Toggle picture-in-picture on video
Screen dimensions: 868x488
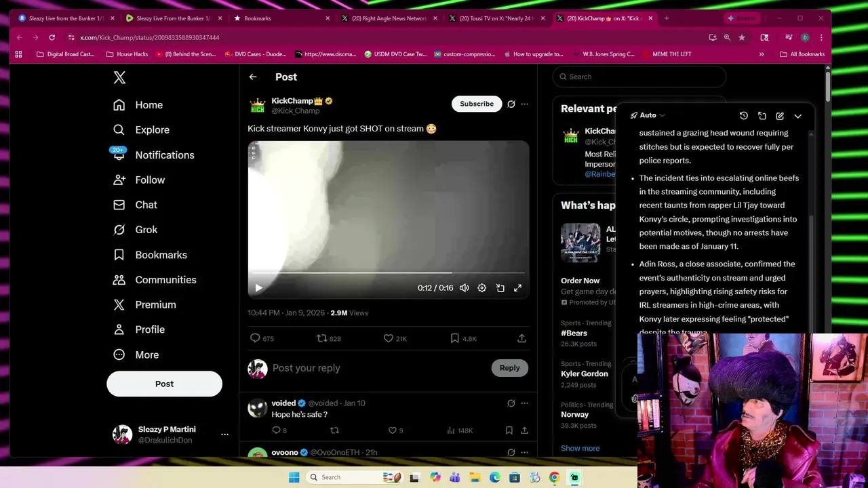500,288
